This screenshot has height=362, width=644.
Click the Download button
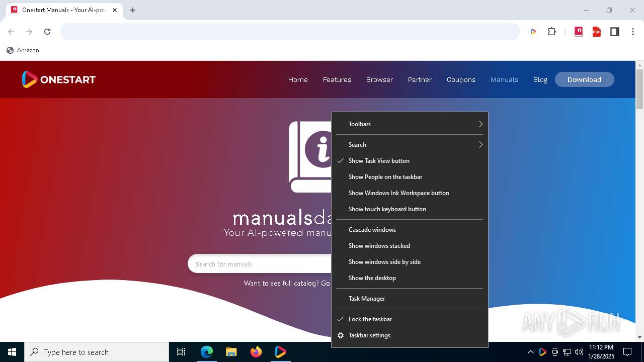585,79
